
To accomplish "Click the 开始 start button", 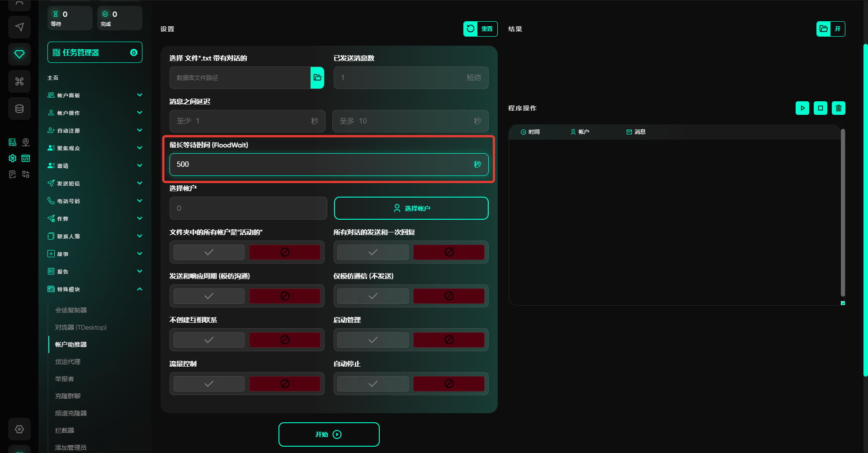I will pos(329,434).
